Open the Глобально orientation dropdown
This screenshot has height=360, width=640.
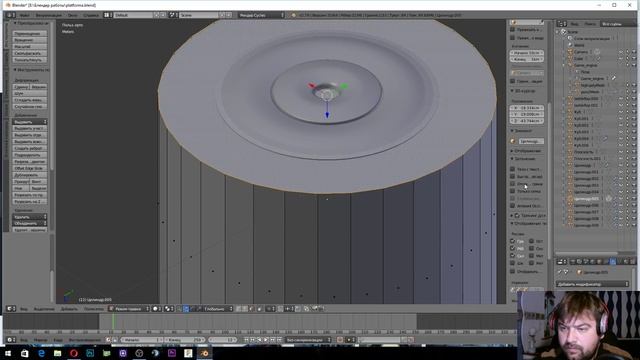[x=218, y=309]
